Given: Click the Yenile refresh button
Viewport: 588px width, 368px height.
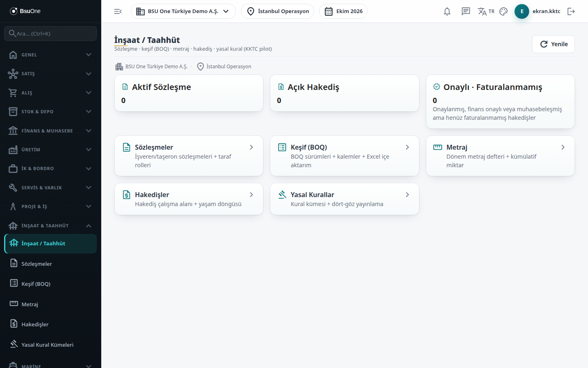Looking at the screenshot, I should 553,44.
